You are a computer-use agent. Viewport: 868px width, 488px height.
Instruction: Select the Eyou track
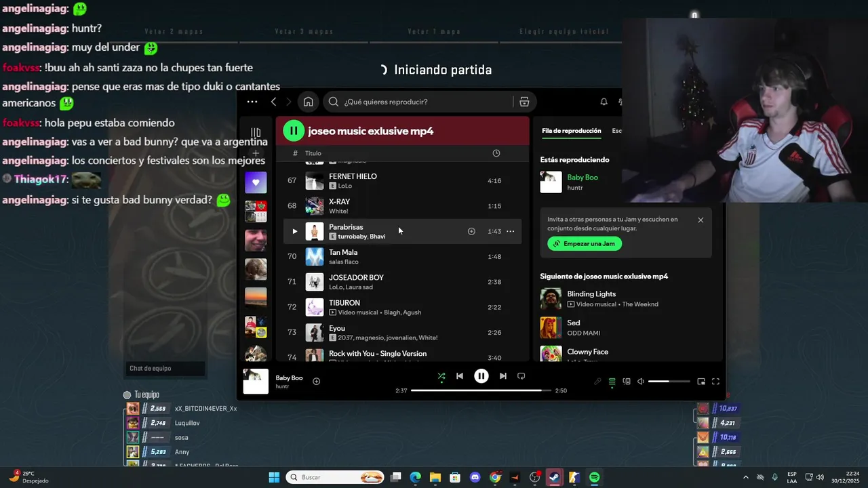click(402, 333)
